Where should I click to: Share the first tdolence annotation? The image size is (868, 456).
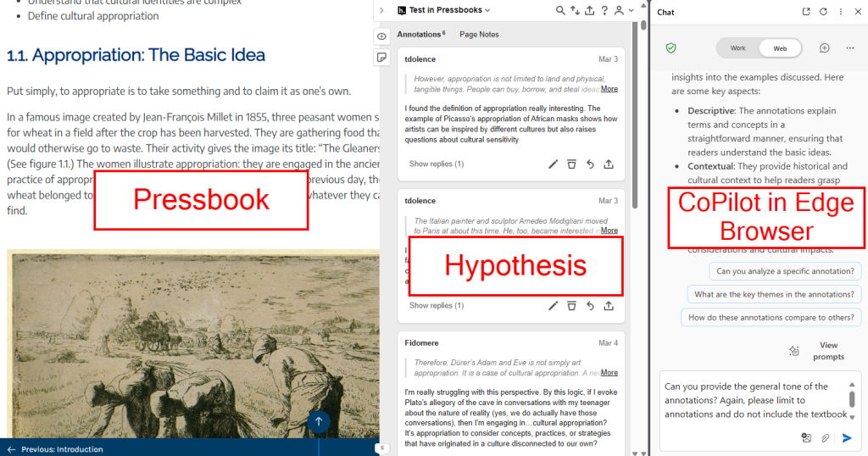point(609,164)
